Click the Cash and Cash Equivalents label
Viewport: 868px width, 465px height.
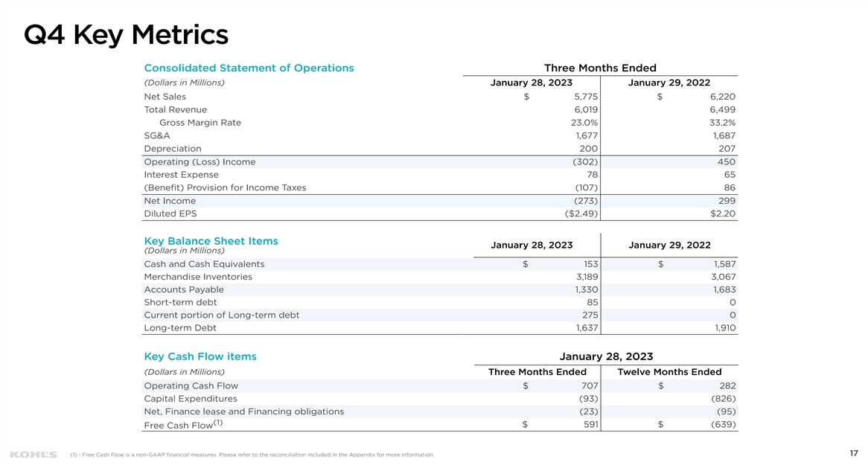[x=203, y=264]
